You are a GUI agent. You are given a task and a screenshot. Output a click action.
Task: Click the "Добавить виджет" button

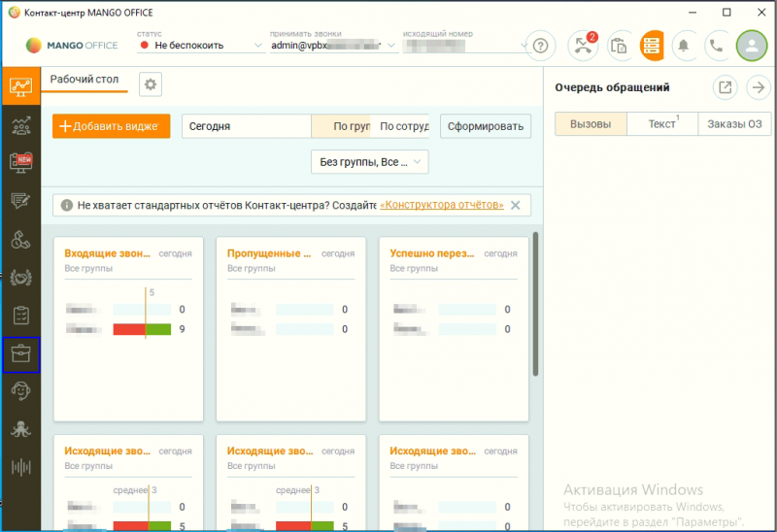click(112, 126)
